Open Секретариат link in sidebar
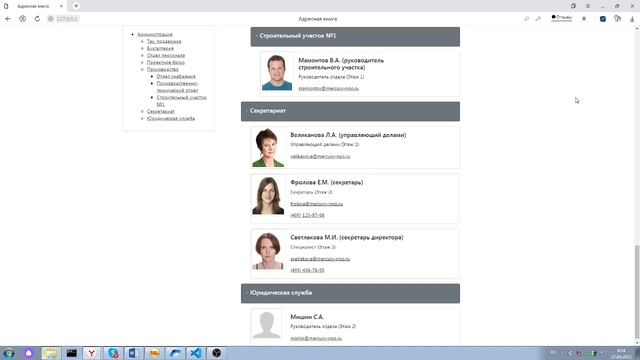The width and height of the screenshot is (640, 360). [161, 111]
